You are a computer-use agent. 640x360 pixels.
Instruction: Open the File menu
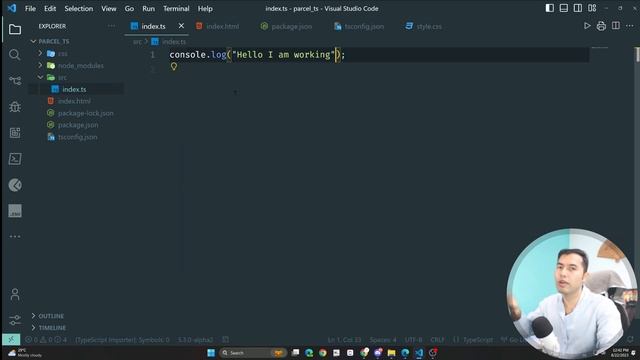coord(30,8)
